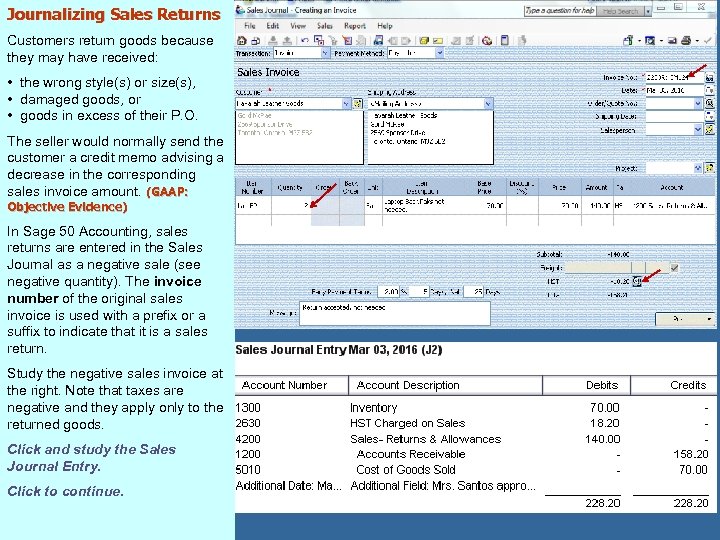Open the Customer name dropdown

tap(346, 104)
